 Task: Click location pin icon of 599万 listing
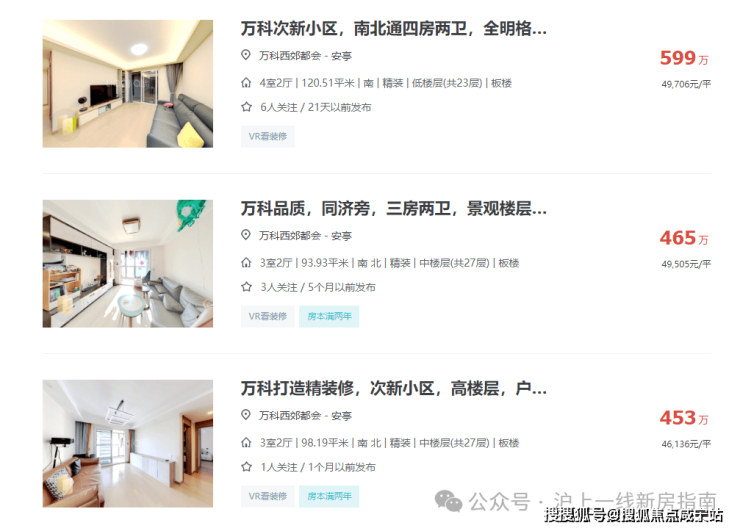[x=245, y=55]
